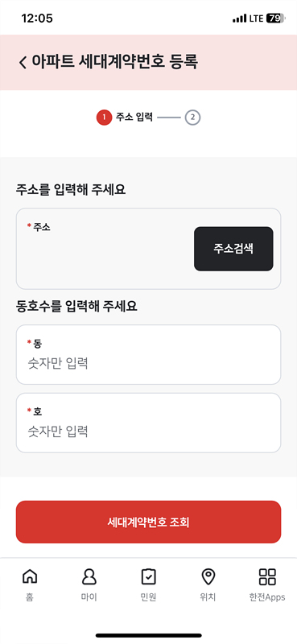This screenshot has height=644, width=297.
Task: Focus the 호 number input field
Action: click(148, 423)
